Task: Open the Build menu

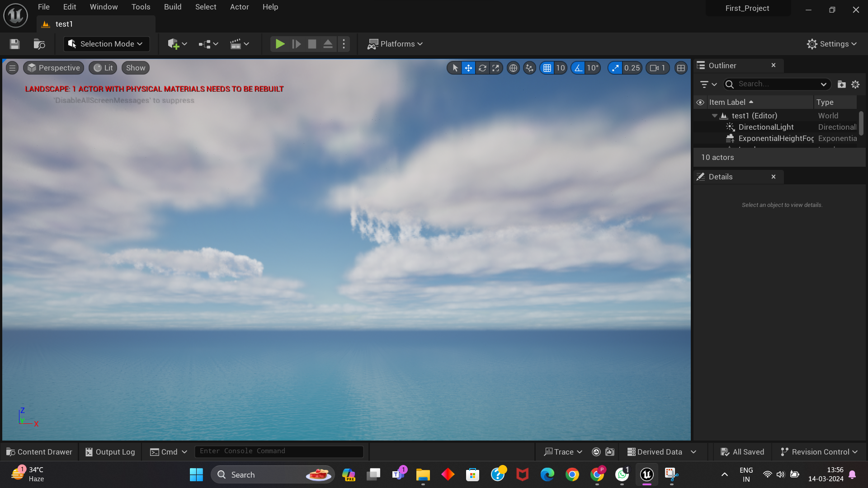Action: [172, 7]
